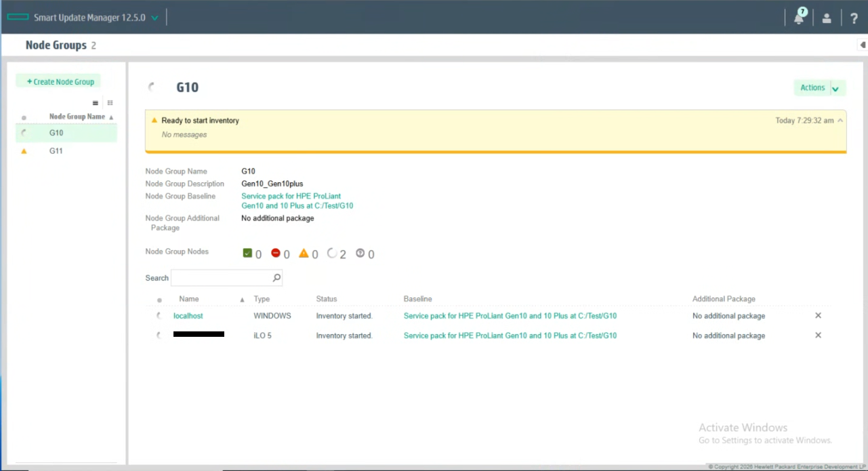Click the HPE green rectangle logo
The width and height of the screenshot is (868, 471).
pyautogui.click(x=18, y=18)
